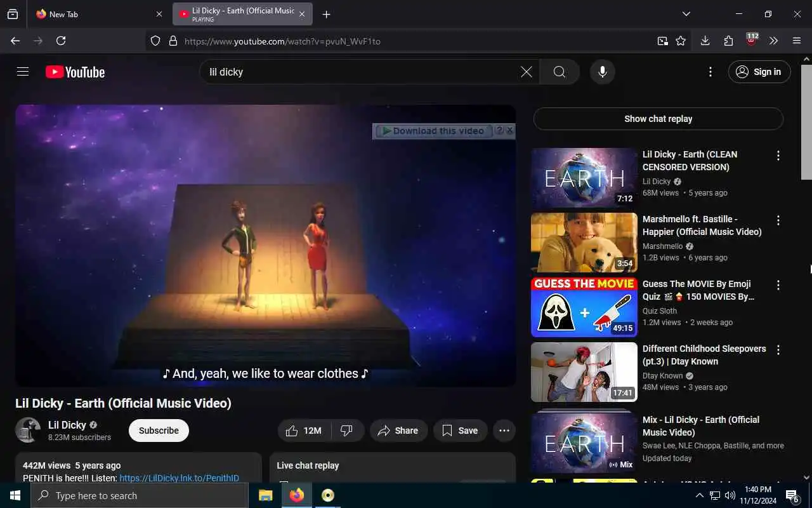
Task: Click the video player to pause
Action: click(x=265, y=246)
